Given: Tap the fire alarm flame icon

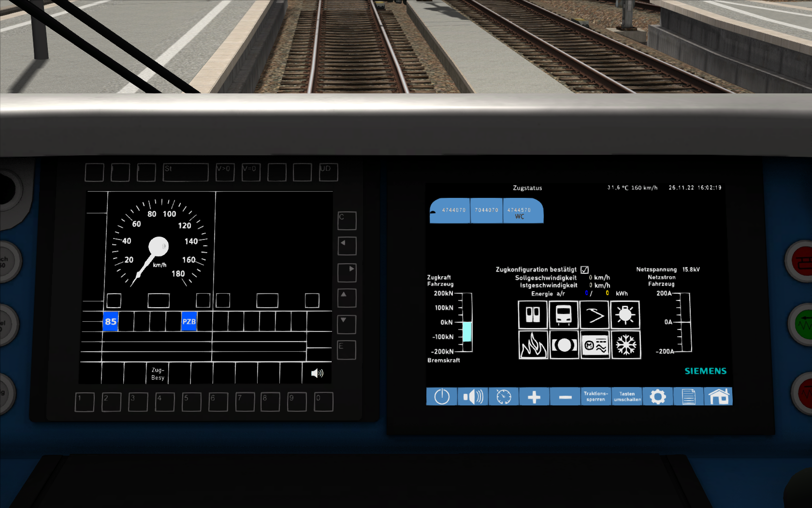Looking at the screenshot, I should click(x=533, y=345).
